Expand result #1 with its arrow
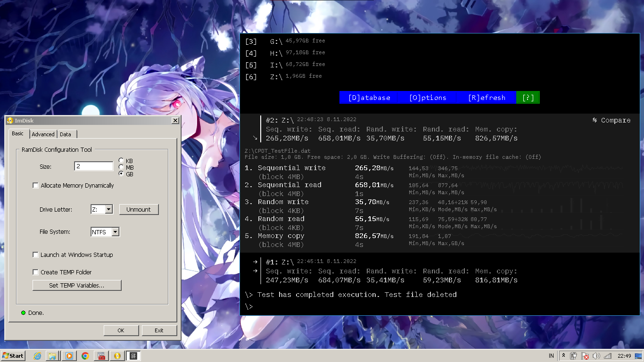Viewport: 644px width, 362px height. tap(255, 262)
